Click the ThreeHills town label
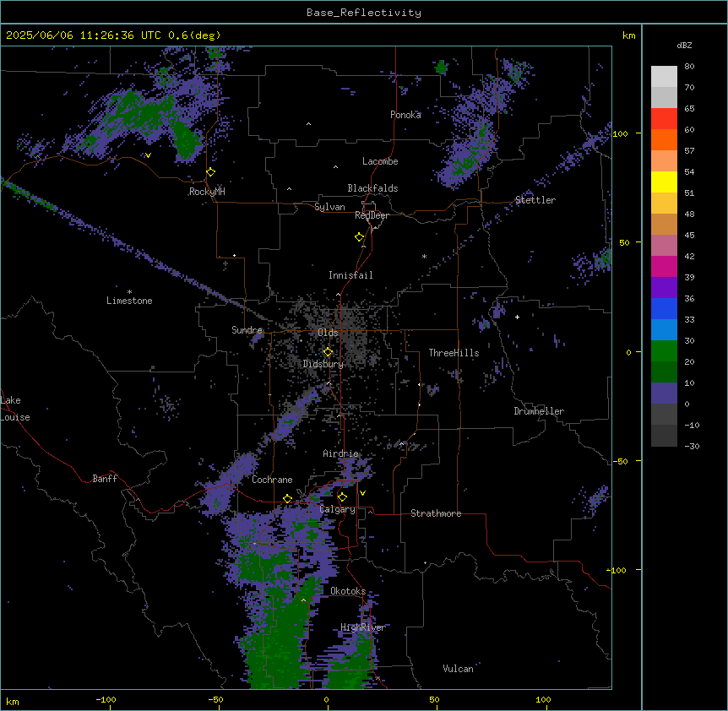The height and width of the screenshot is (711, 728). click(454, 353)
